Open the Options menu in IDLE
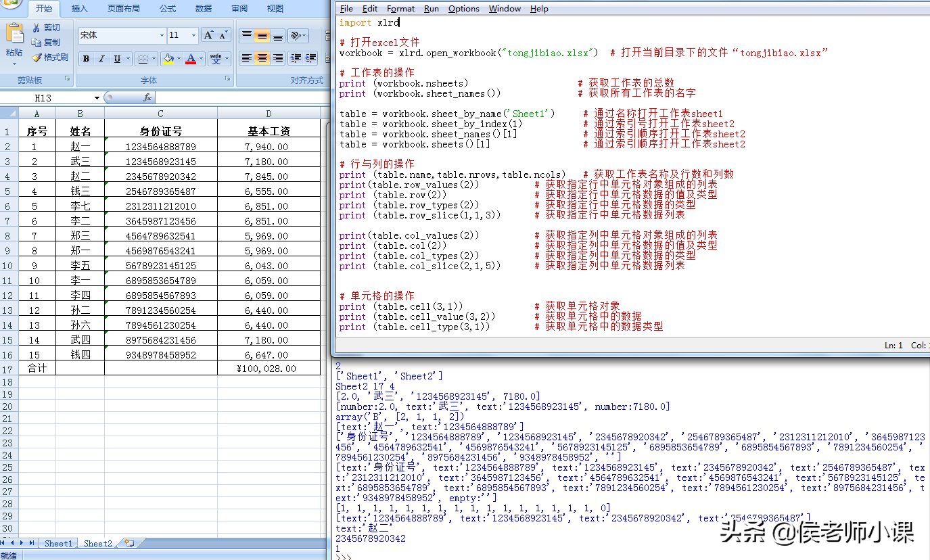Screen dimensions: 930x560 tap(464, 9)
